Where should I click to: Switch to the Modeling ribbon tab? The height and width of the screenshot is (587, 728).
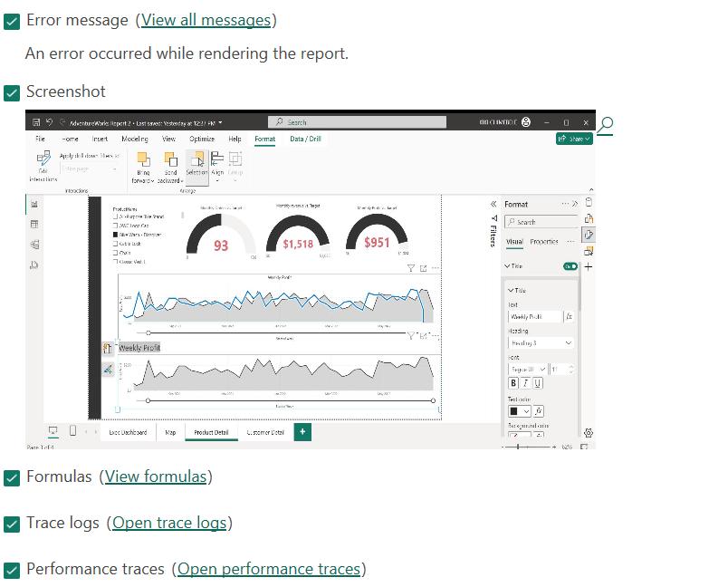click(135, 139)
